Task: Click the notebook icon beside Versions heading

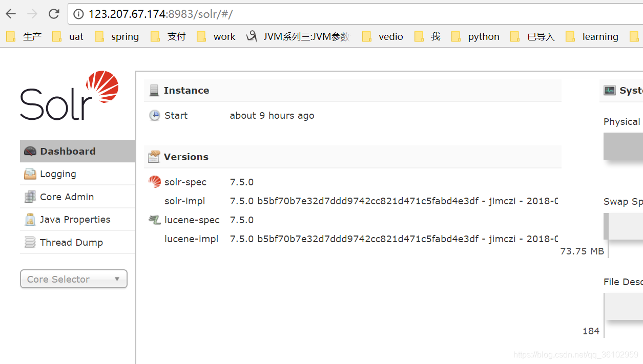Action: 154,156
